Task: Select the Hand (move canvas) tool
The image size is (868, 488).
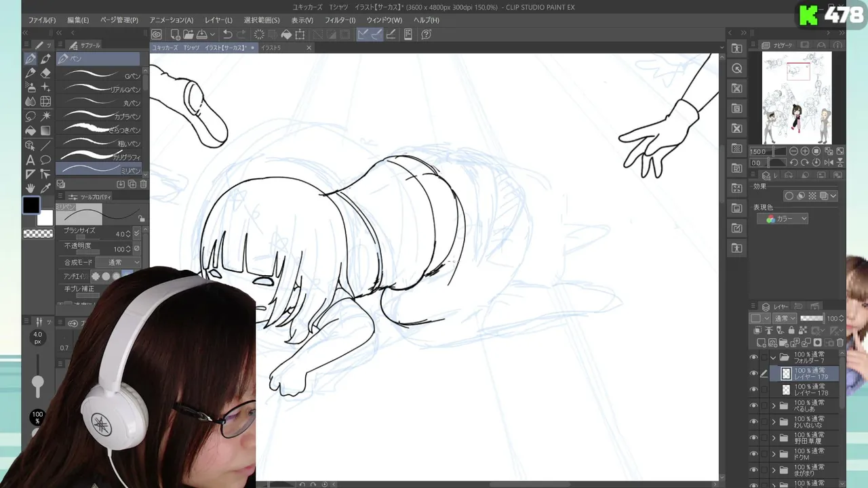Action: tap(31, 188)
